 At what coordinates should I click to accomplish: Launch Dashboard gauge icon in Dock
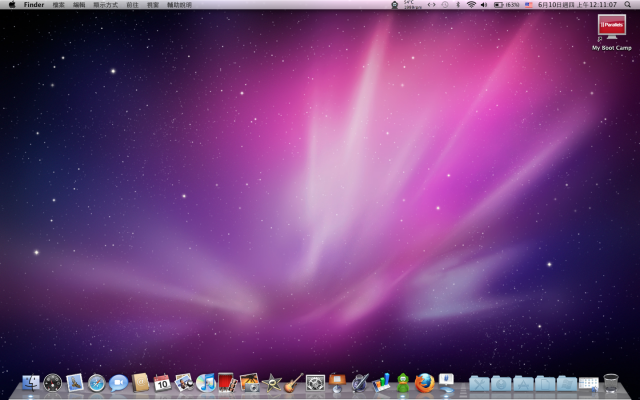(53, 383)
